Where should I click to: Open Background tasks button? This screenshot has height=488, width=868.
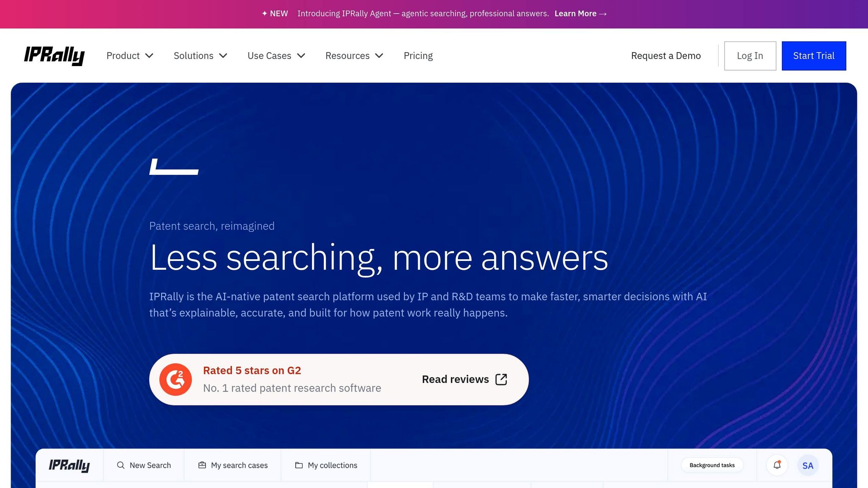point(712,465)
